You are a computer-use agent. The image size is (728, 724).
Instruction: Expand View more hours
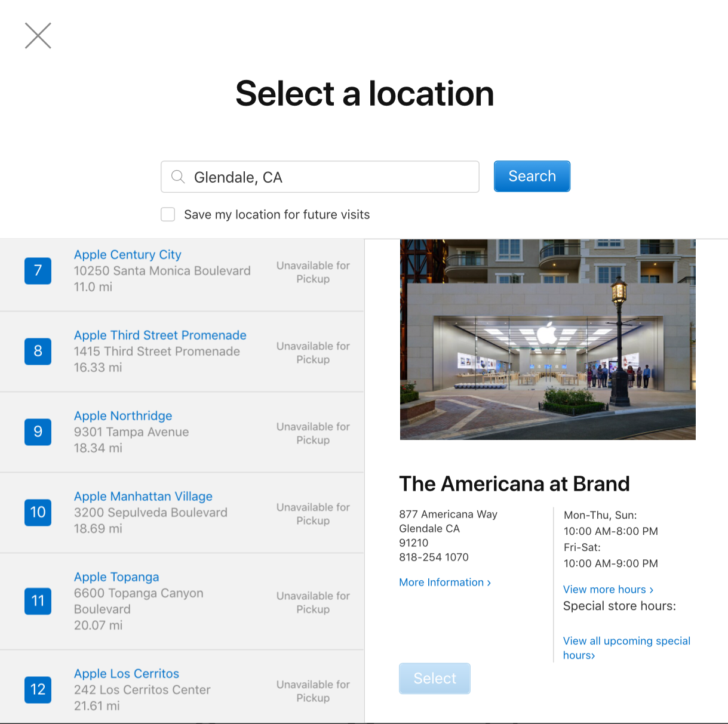608,590
